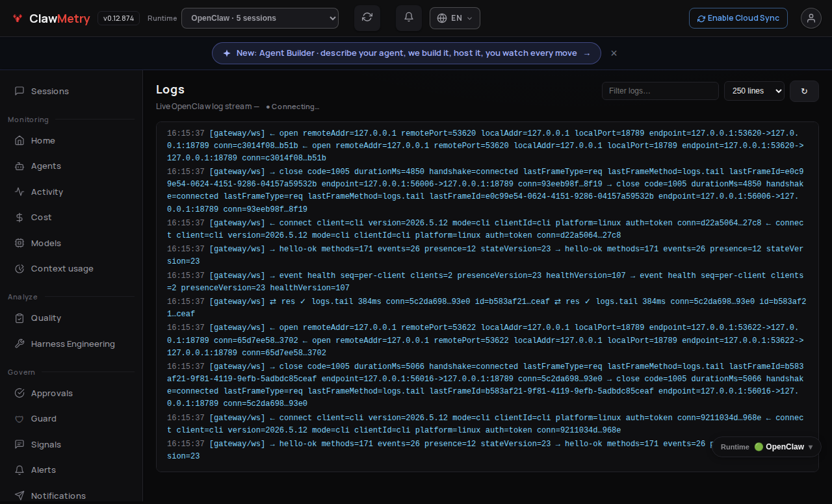Click Enable Cloud Sync button
832x504 pixels.
click(738, 18)
